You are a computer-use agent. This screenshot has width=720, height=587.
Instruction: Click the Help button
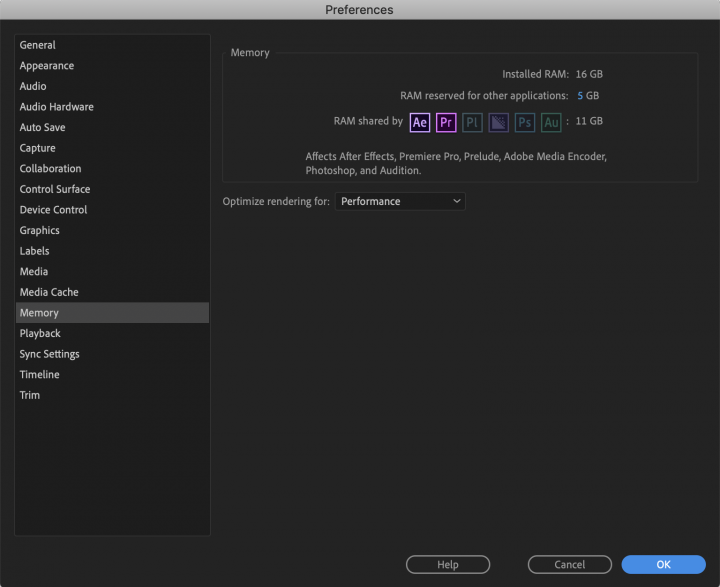[448, 564]
